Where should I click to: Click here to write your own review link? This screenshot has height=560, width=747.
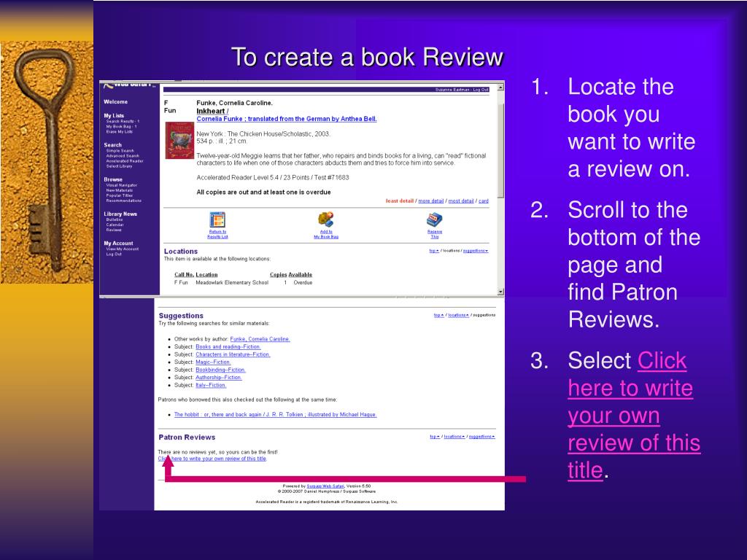click(x=212, y=459)
